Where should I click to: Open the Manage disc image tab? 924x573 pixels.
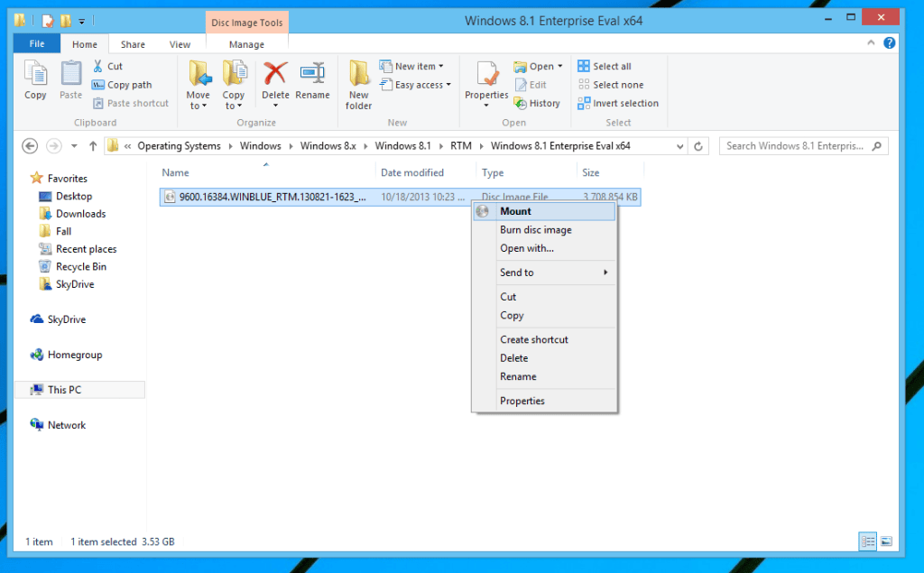point(246,44)
